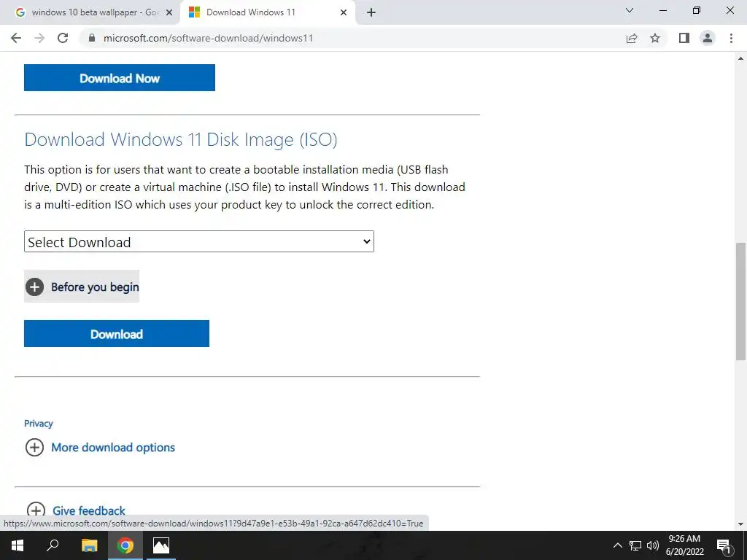Expand the Before you begin section
Screen dimensions: 747x560
pos(82,287)
